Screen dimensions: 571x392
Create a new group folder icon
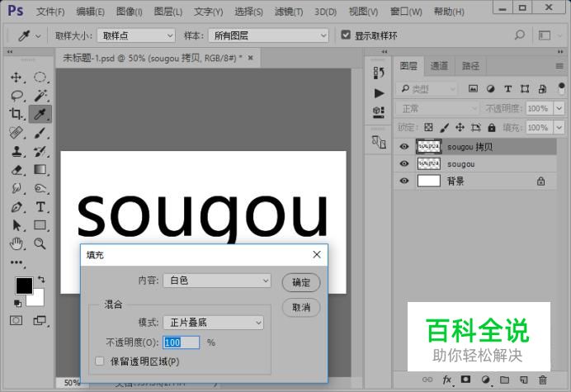click(504, 380)
